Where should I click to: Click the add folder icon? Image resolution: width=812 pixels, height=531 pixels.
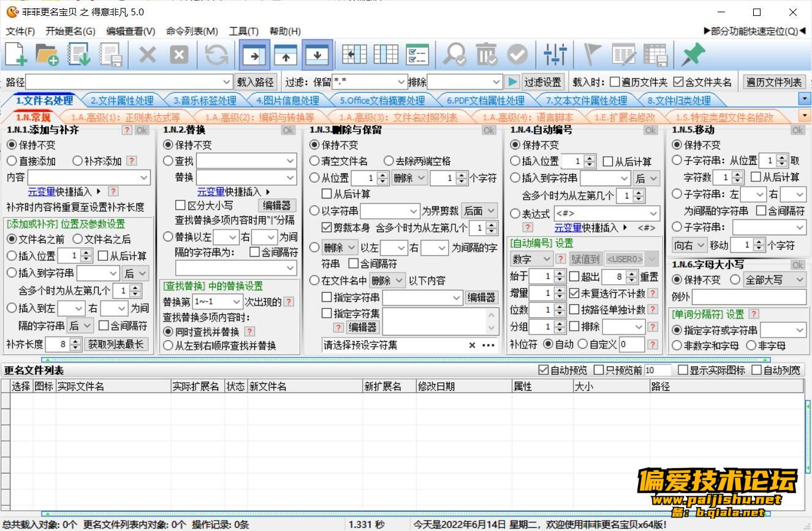click(47, 55)
